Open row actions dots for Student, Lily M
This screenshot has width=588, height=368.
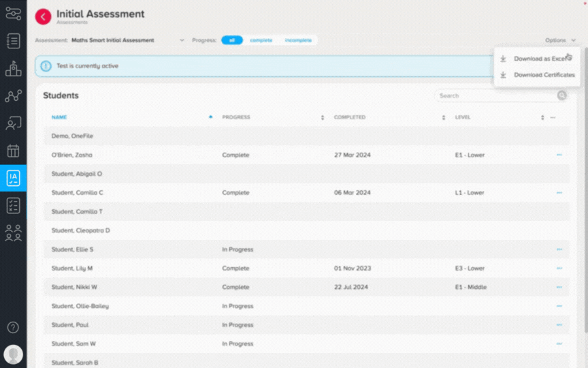click(559, 268)
